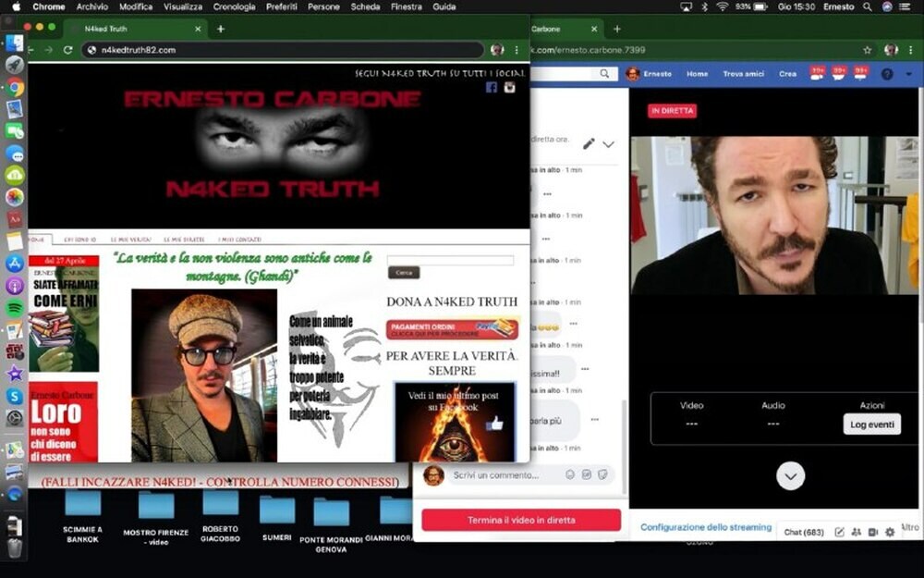Open the Facebook account dropdown arrow

coord(909,74)
